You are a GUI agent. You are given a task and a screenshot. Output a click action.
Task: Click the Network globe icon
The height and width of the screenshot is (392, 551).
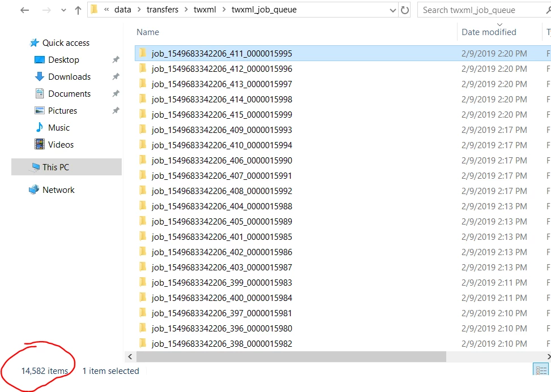pos(34,190)
